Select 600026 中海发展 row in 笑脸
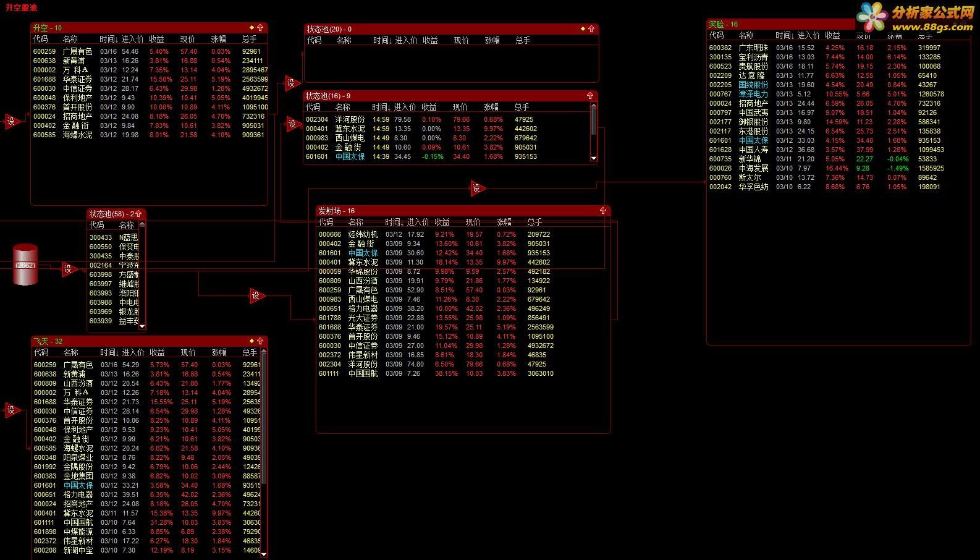Screen dimensions: 980x560 (x=838, y=168)
